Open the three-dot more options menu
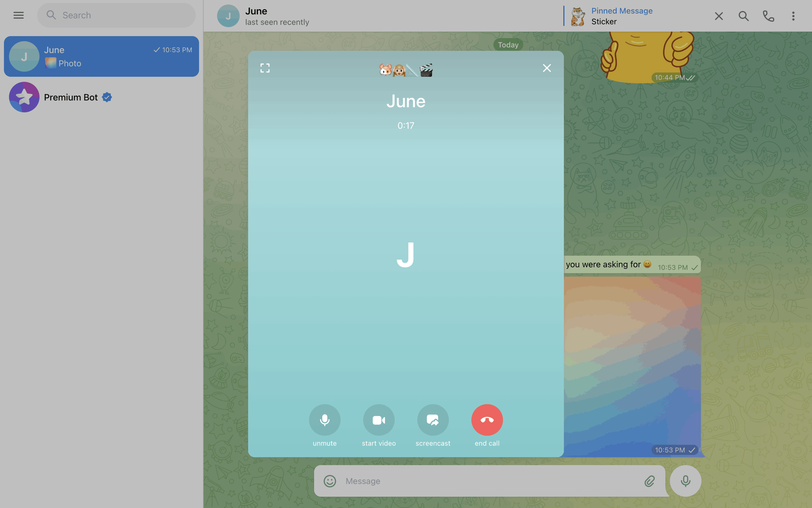Screen dimensions: 812x508 [793, 16]
